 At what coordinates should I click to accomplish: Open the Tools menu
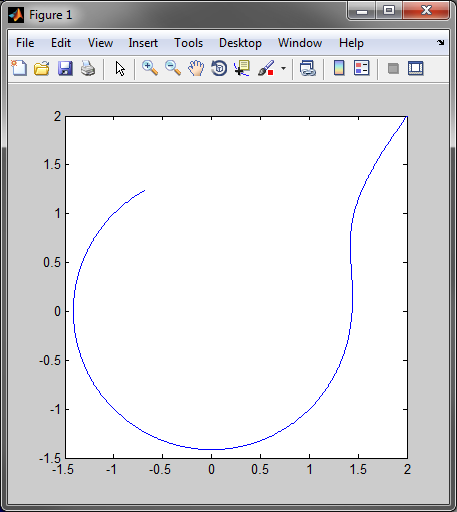click(x=189, y=43)
